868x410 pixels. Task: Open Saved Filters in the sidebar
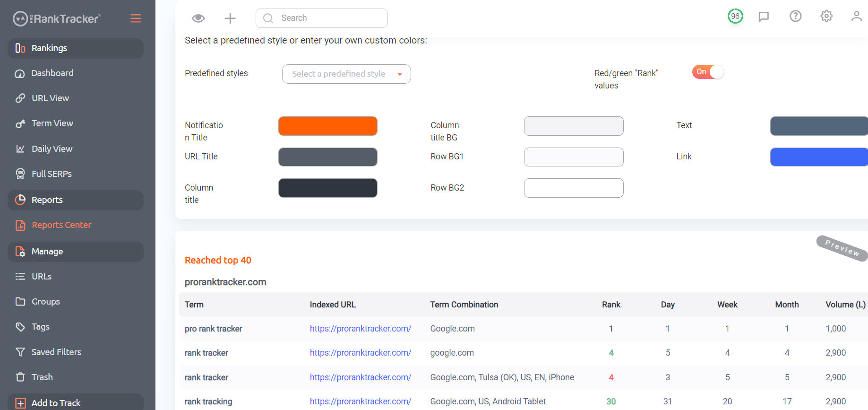point(56,352)
